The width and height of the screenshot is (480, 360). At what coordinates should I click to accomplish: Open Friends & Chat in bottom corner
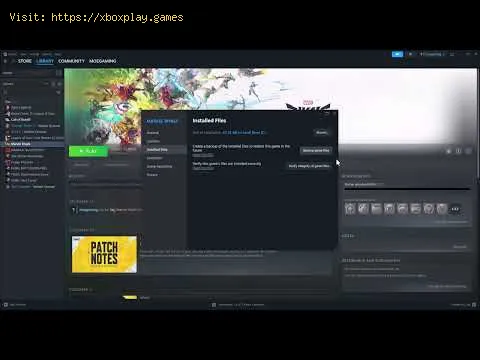(464, 305)
